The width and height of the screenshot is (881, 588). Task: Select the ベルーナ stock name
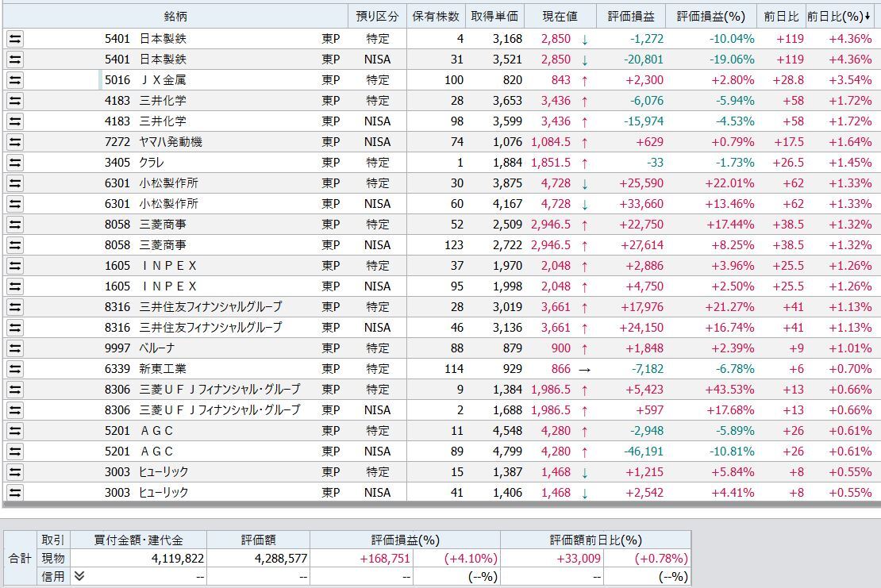click(157, 348)
